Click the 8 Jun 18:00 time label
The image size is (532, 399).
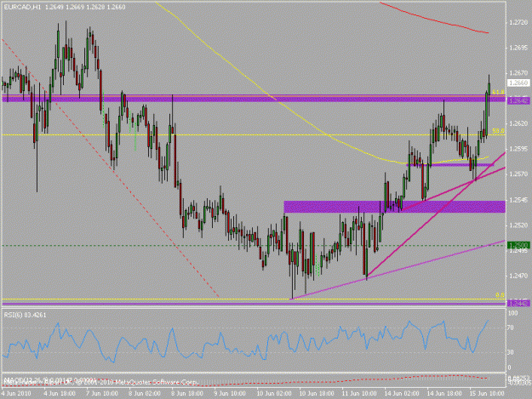click(x=187, y=394)
